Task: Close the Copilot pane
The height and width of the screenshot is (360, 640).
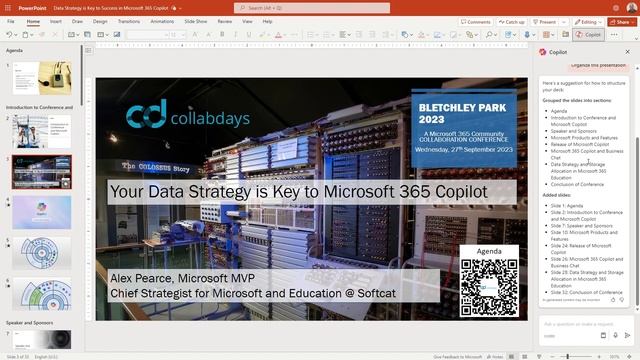Action: coord(627,52)
